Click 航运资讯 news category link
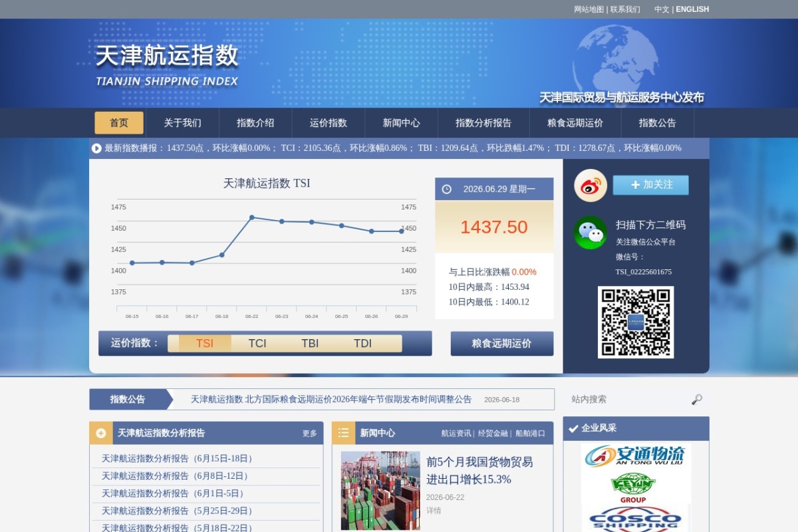Viewport: 798px width, 532px height. [456, 434]
